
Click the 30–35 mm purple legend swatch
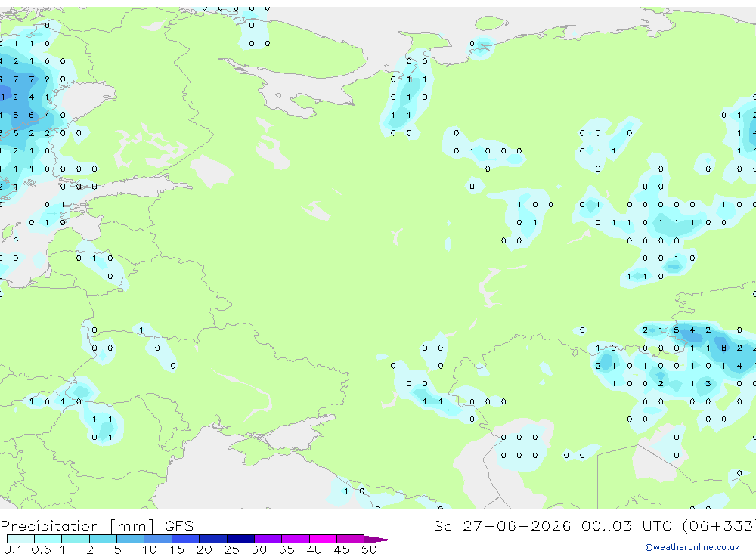(268, 539)
